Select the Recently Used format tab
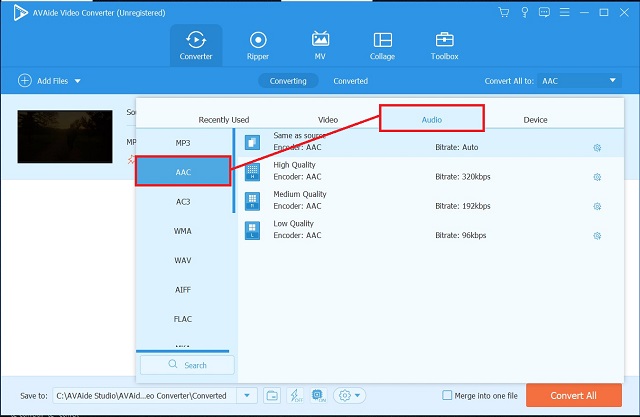 tap(224, 120)
